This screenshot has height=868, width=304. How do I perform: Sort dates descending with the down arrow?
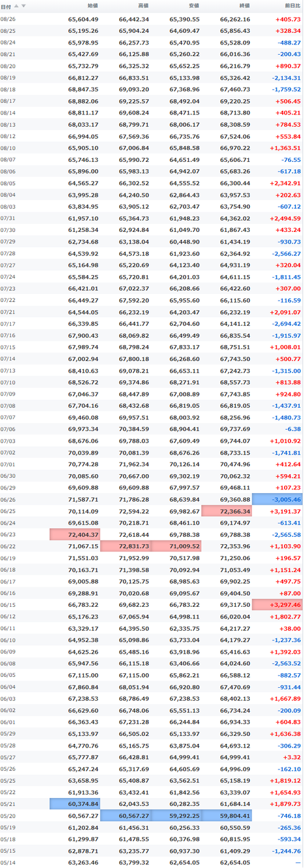click(x=24, y=6)
